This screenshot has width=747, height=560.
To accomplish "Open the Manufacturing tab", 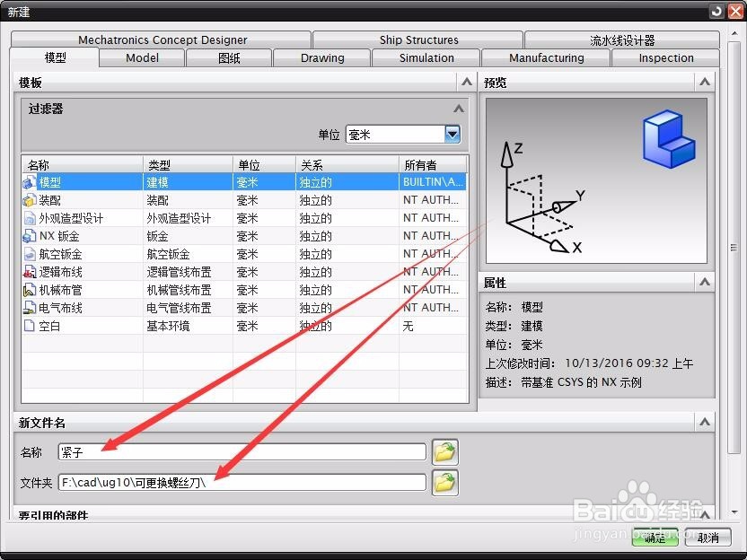I will (547, 58).
